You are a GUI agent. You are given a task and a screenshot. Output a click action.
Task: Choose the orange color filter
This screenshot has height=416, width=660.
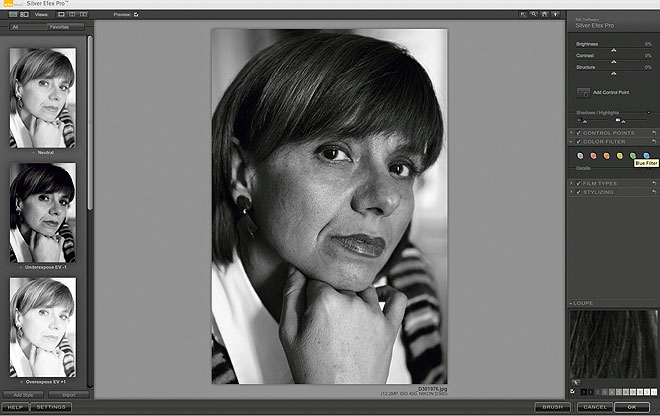point(607,156)
